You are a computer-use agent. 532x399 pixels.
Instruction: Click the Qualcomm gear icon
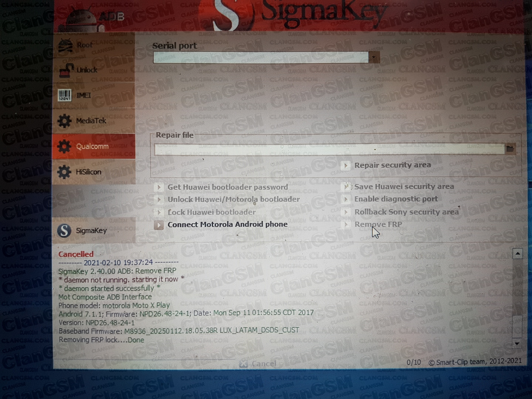(64, 146)
